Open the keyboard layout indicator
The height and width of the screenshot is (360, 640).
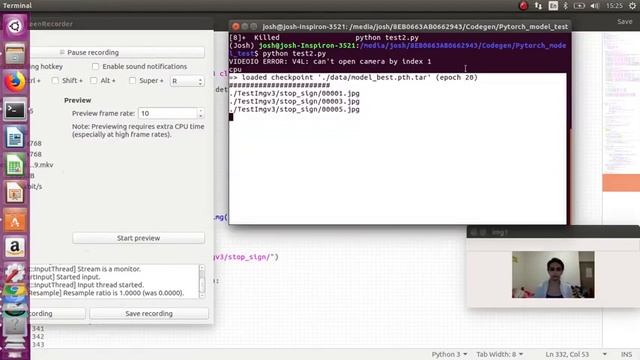(553, 6)
